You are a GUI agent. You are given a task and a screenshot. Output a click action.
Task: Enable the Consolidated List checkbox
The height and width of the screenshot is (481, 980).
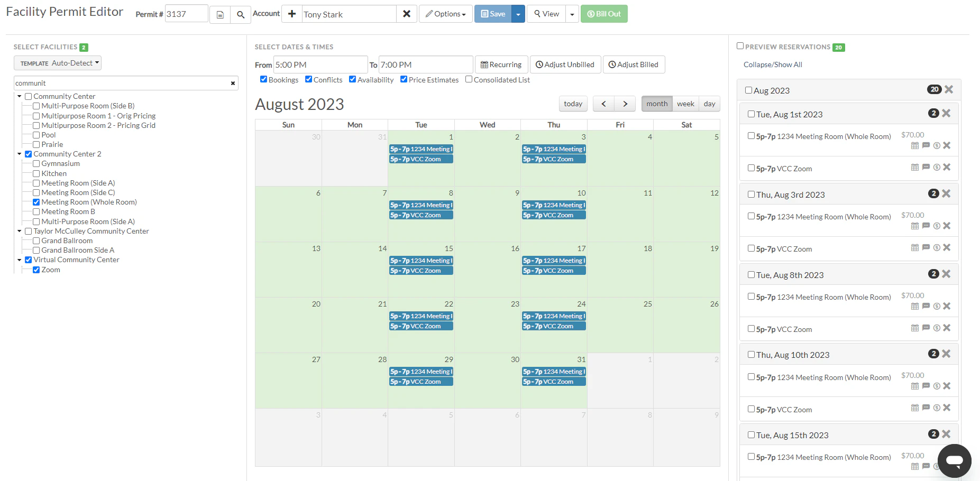[469, 79]
